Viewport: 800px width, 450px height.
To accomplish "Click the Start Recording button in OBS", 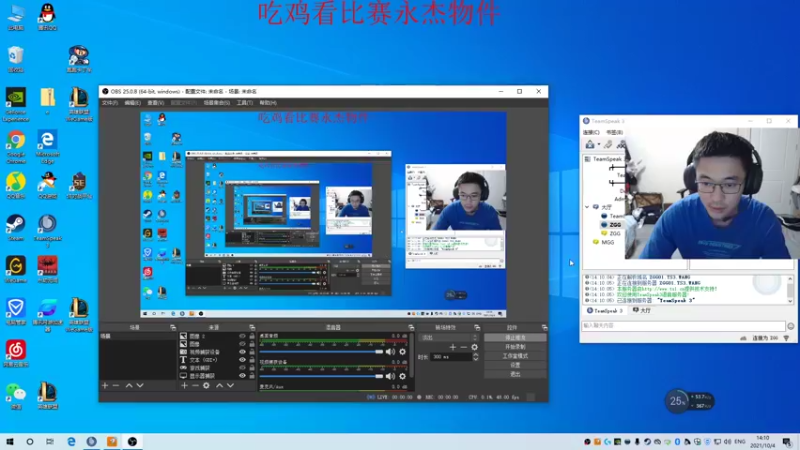I will pyautogui.click(x=515, y=347).
